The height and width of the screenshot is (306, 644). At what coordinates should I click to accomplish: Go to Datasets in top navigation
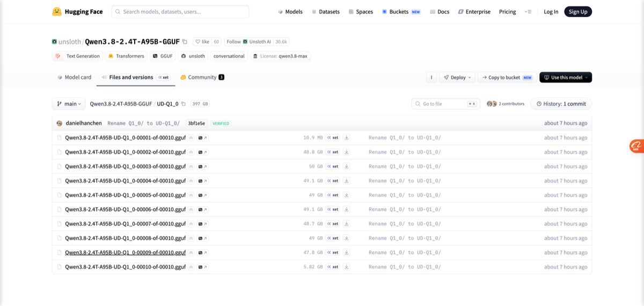(325, 12)
